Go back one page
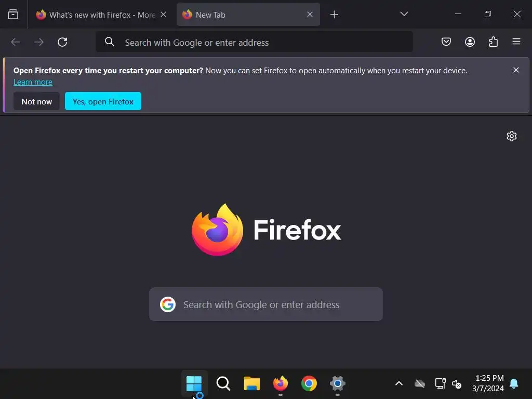The height and width of the screenshot is (399, 532). [x=16, y=42]
